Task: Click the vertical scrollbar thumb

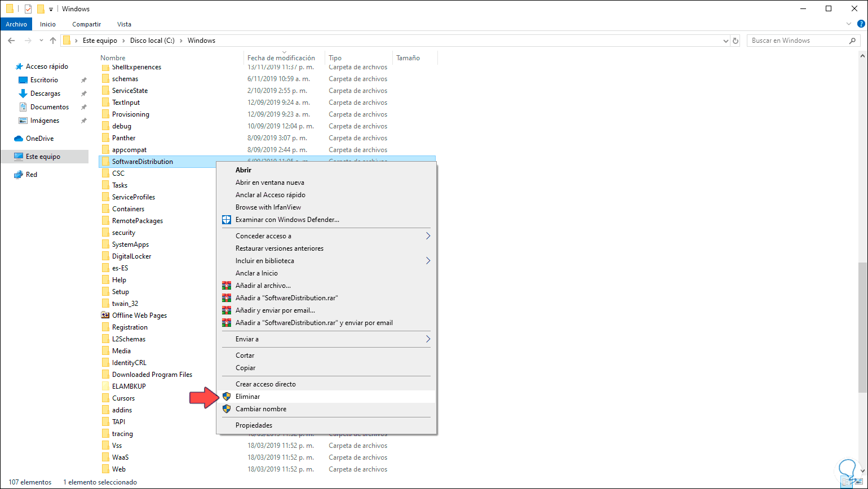Action: (862, 327)
